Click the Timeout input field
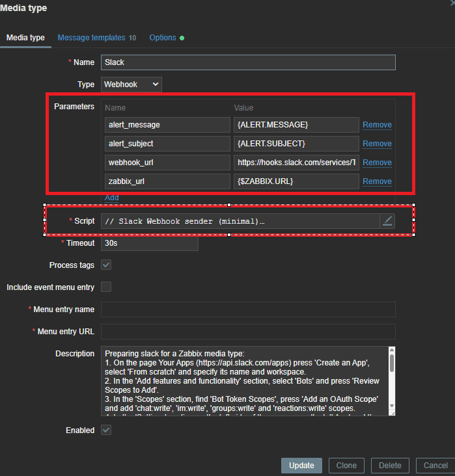Screen dimensions: 455x476 pyautogui.click(x=149, y=243)
